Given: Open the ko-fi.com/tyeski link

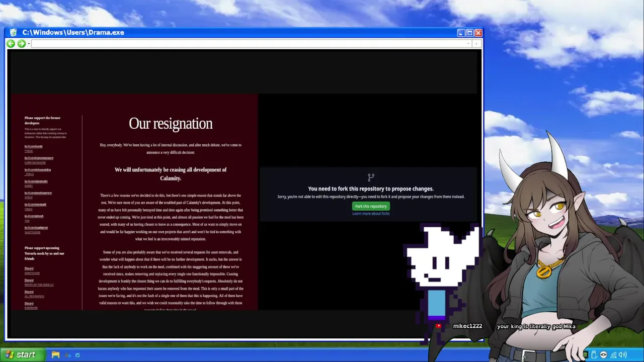Looking at the screenshot, I should [x=34, y=146].
